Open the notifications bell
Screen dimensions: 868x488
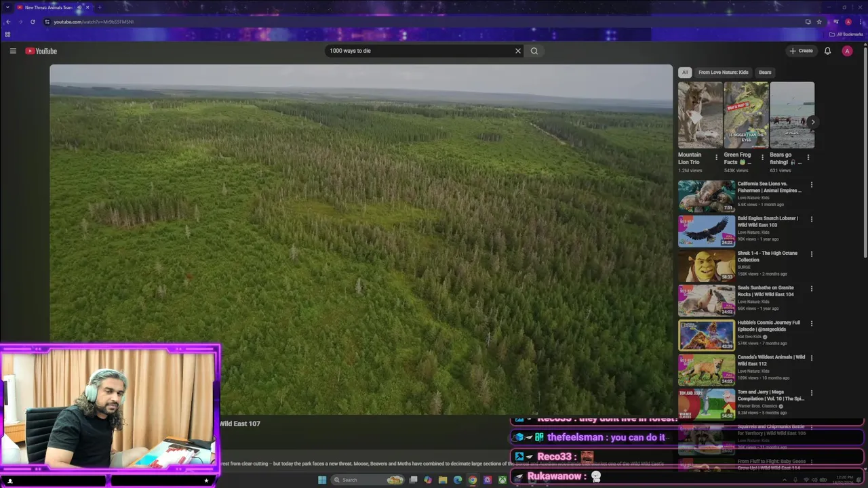(827, 51)
